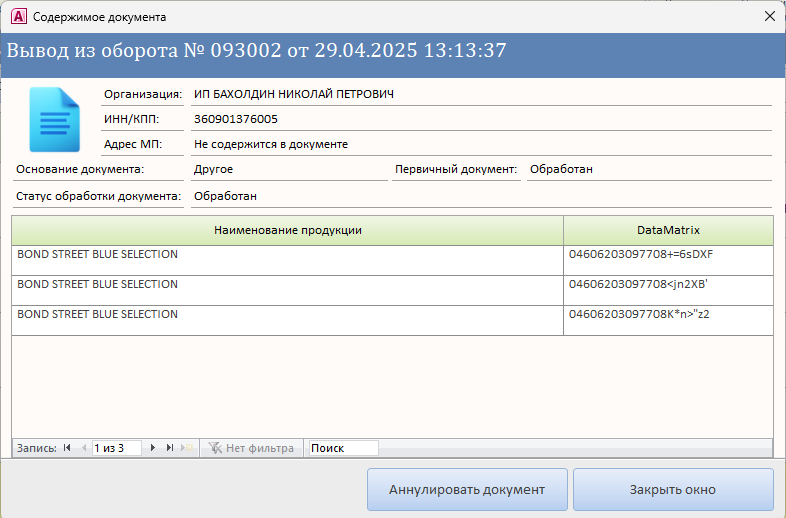Go to previous record arrow
Viewport: 786px width, 518px height.
[x=84, y=448]
